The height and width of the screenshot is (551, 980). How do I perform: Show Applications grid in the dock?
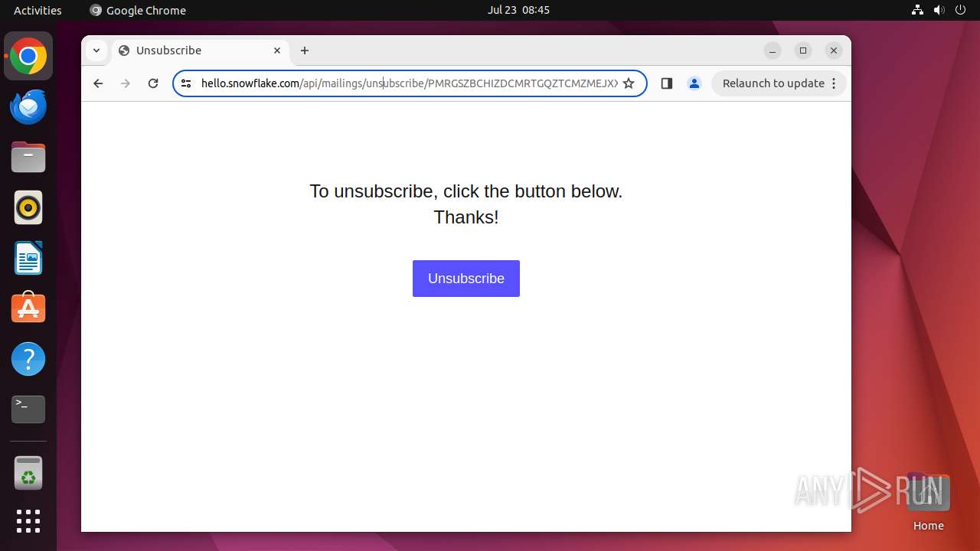point(28,521)
